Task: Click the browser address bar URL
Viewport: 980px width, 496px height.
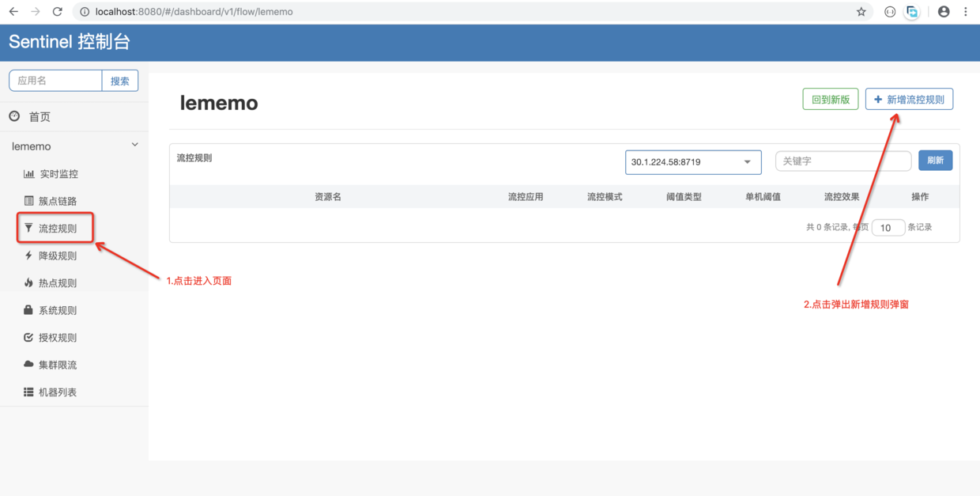Action: pyautogui.click(x=194, y=12)
